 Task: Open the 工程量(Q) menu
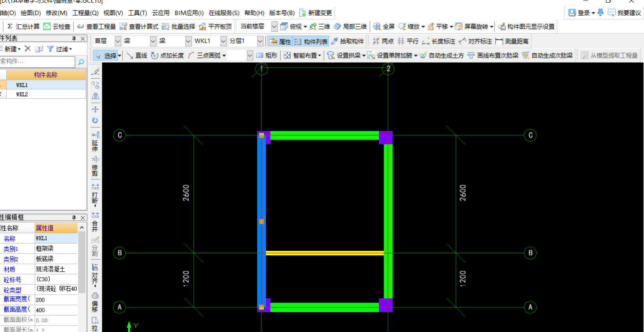85,13
